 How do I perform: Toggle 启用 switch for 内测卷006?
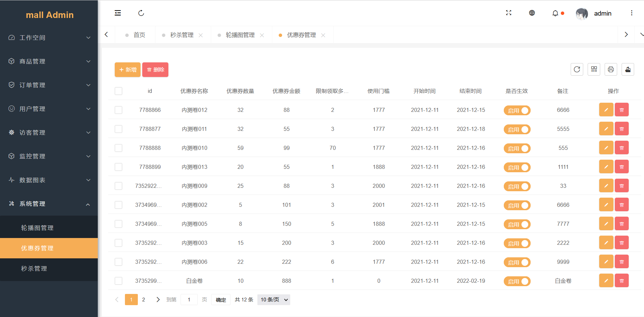(x=517, y=262)
